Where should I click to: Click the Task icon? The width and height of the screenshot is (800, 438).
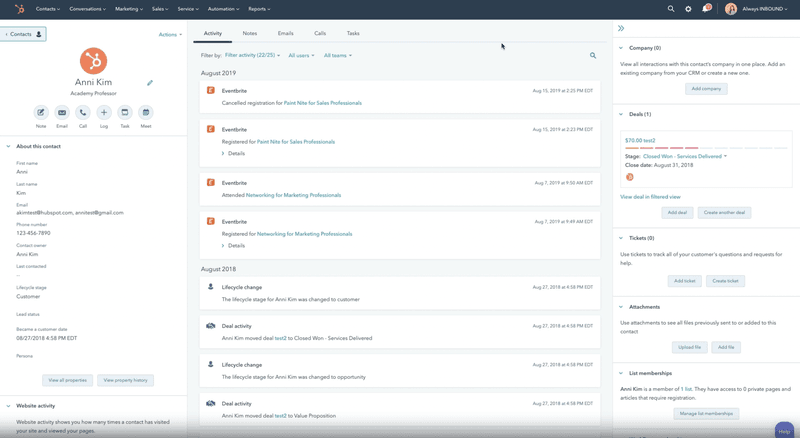point(124,112)
